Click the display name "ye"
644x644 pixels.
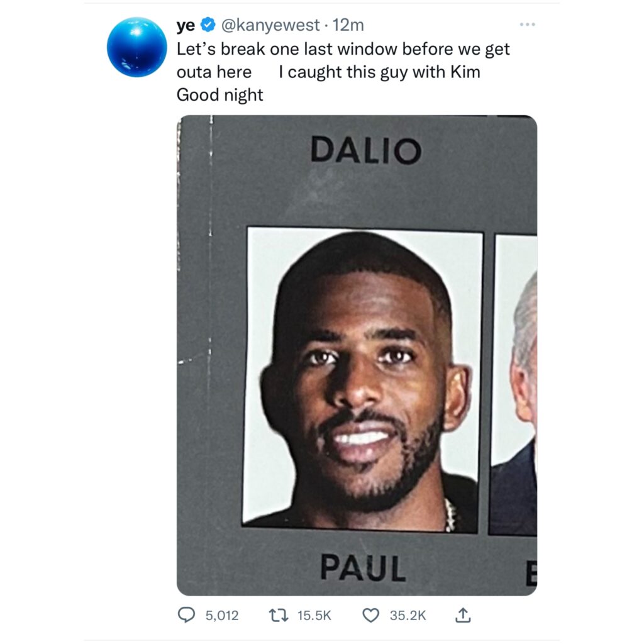186,26
